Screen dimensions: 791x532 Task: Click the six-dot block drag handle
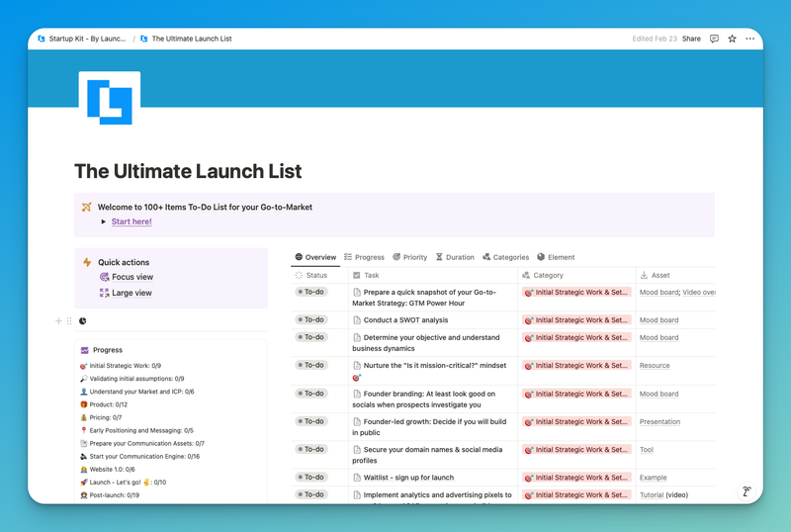click(69, 321)
